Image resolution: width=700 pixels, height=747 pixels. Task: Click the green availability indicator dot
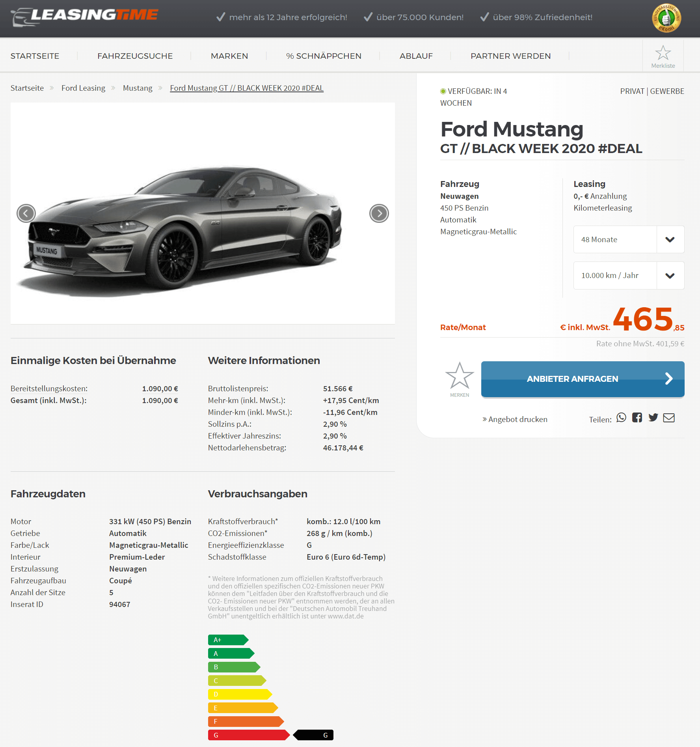[x=443, y=91]
